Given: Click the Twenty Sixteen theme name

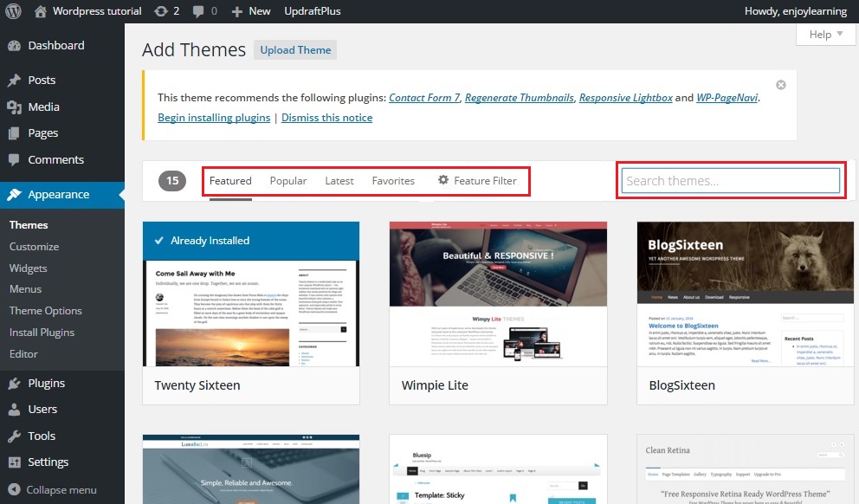Looking at the screenshot, I should point(197,385).
